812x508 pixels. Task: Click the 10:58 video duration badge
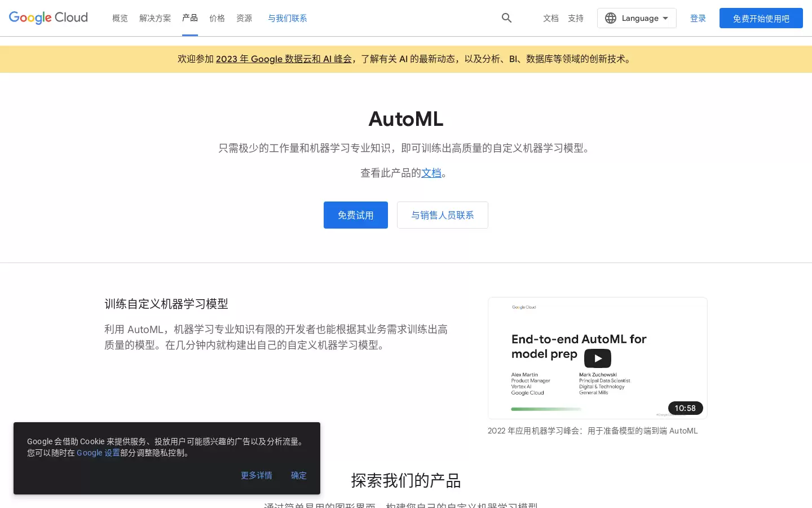point(685,408)
